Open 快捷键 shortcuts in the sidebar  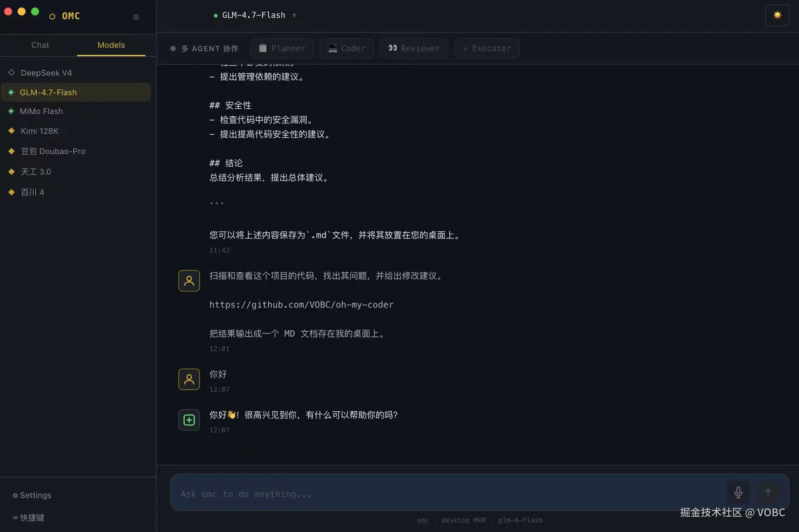[x=28, y=518]
